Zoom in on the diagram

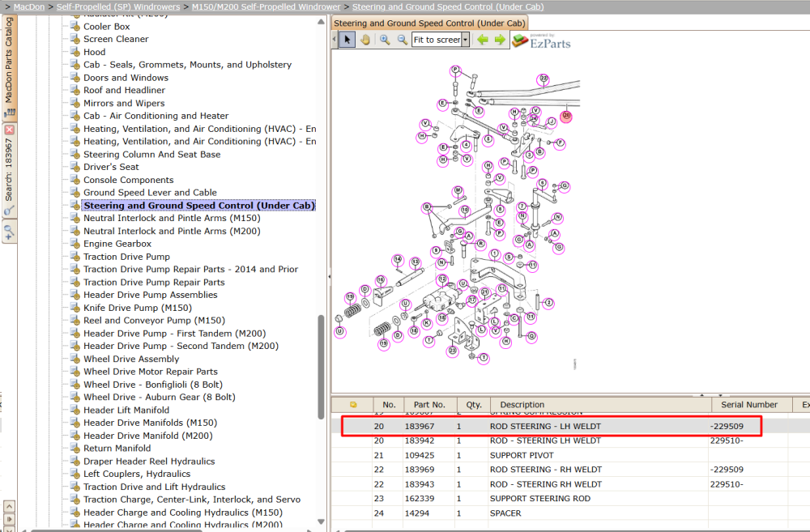click(385, 40)
